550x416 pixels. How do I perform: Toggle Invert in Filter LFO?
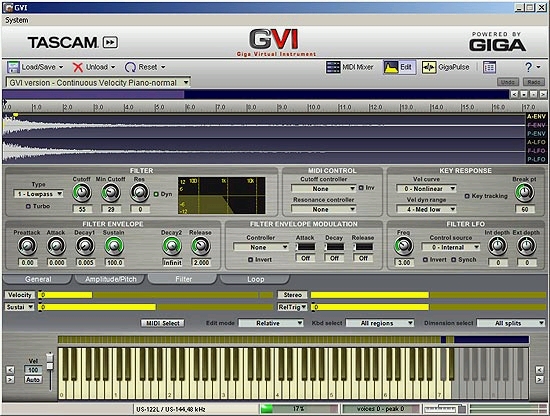pyautogui.click(x=425, y=260)
